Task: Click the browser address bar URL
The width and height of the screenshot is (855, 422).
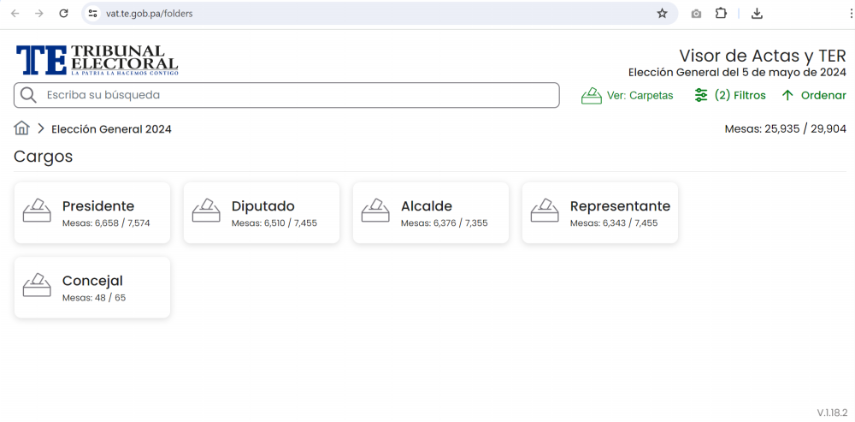Action: 150,14
